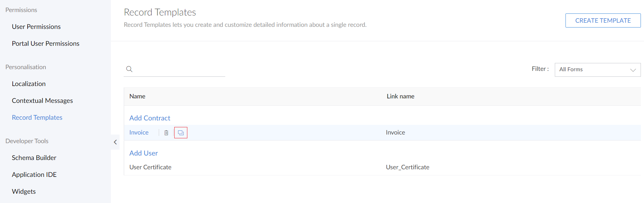The image size is (644, 203).
Task: Select Contextual Messages in sidebar
Action: pos(42,101)
